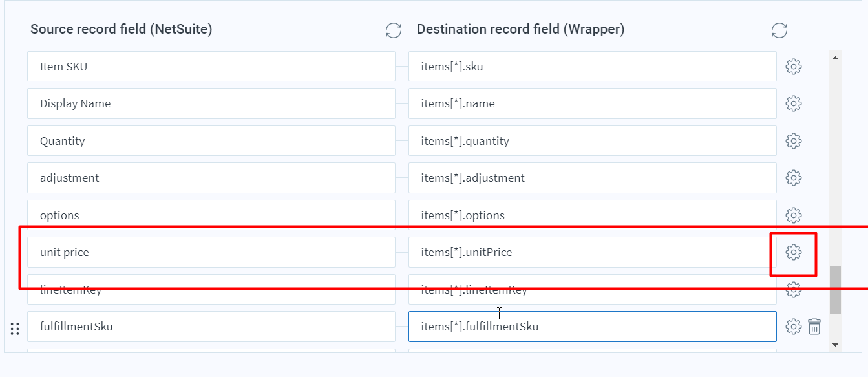Click the items[*].adjustment destination field

[x=593, y=178]
